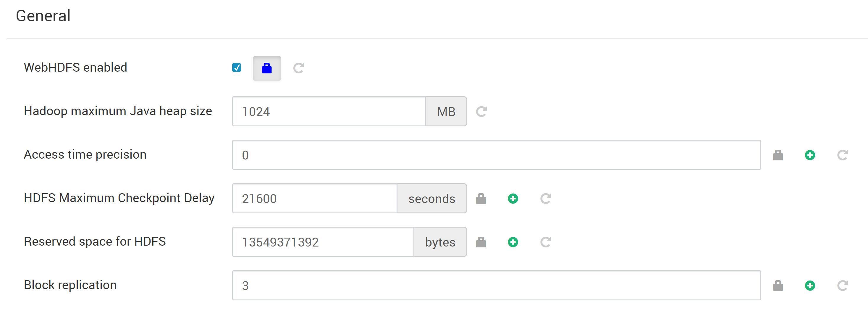Reset HDFS Maximum Checkpoint Delay value
The height and width of the screenshot is (327, 868).
point(546,199)
